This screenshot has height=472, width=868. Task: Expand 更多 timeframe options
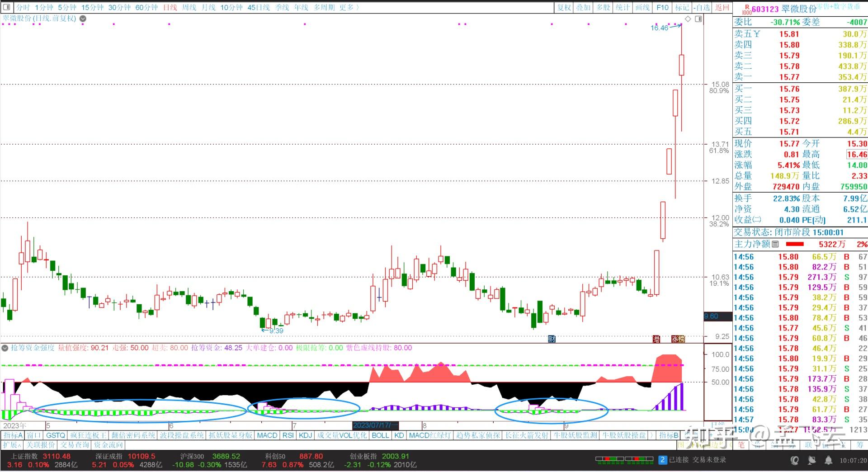point(349,7)
